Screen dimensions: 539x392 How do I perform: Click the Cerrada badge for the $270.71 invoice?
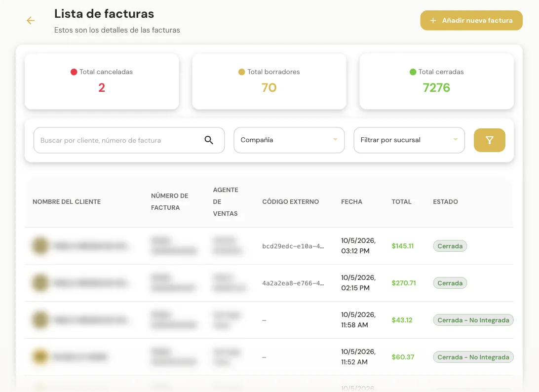[450, 283]
